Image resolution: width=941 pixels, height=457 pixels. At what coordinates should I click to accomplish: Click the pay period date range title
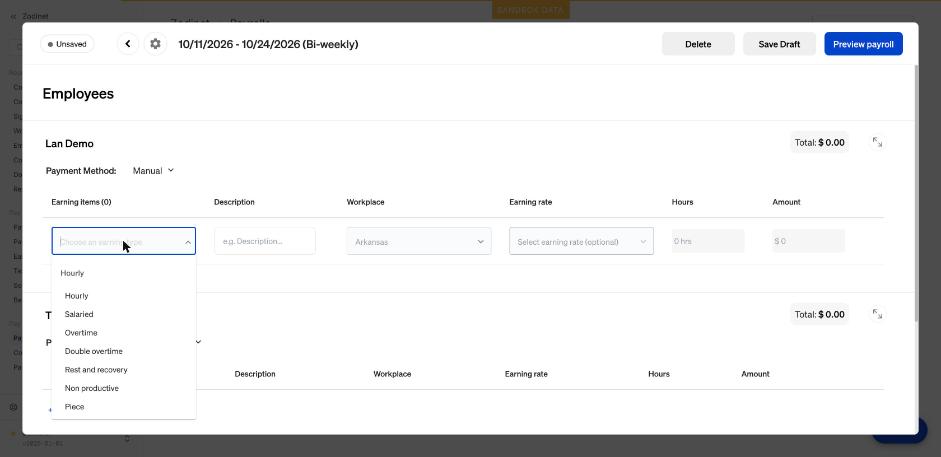coord(268,44)
